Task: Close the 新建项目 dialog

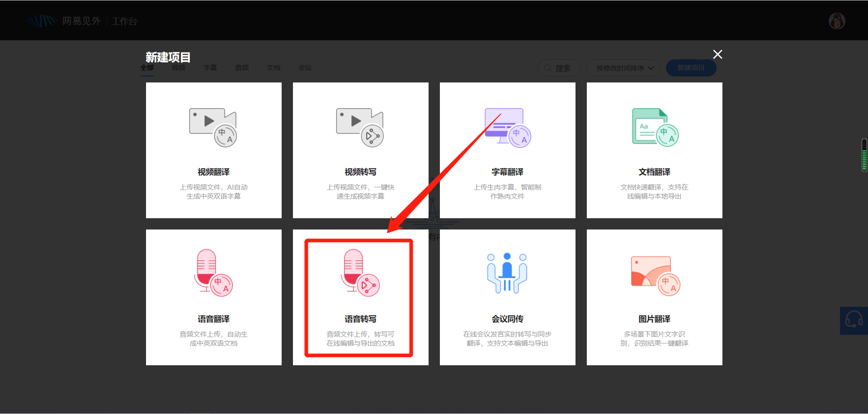Action: tap(717, 54)
